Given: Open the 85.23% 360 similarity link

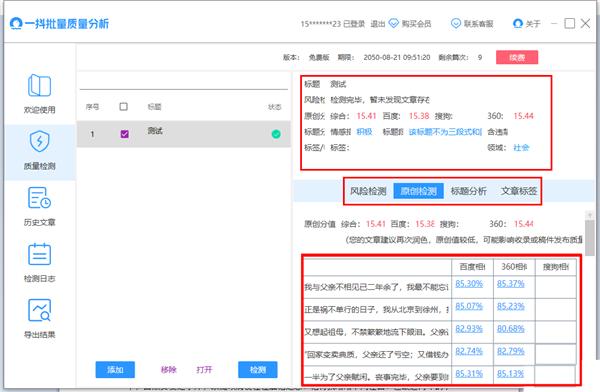Looking at the screenshot, I should [510, 306].
